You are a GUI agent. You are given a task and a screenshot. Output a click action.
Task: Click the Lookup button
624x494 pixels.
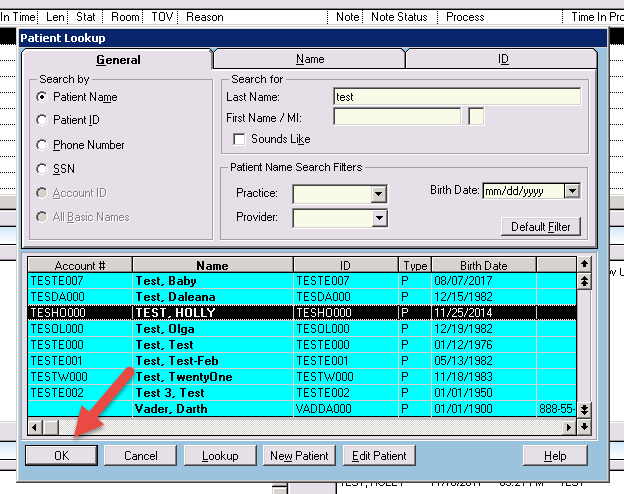(220, 456)
